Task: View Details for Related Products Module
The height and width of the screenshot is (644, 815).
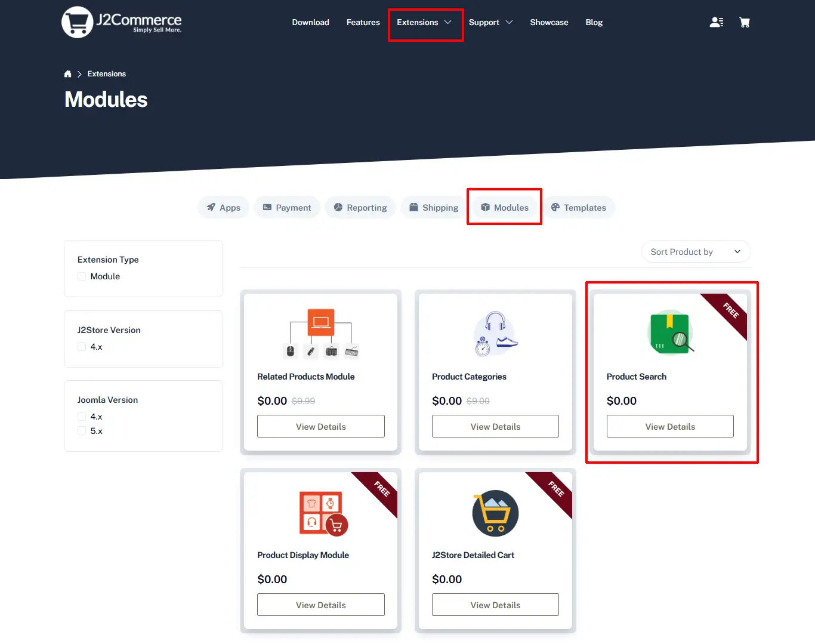Action: (321, 427)
